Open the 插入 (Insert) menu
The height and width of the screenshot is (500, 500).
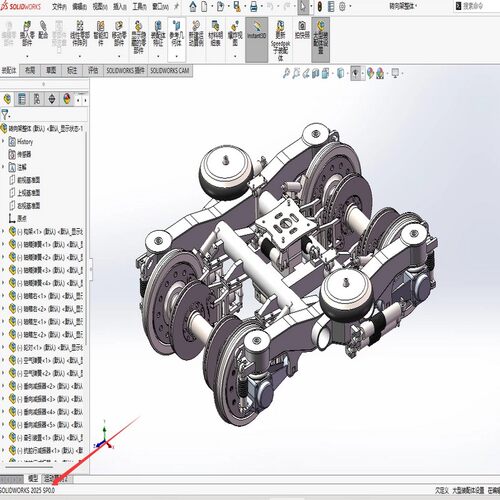point(120,6)
